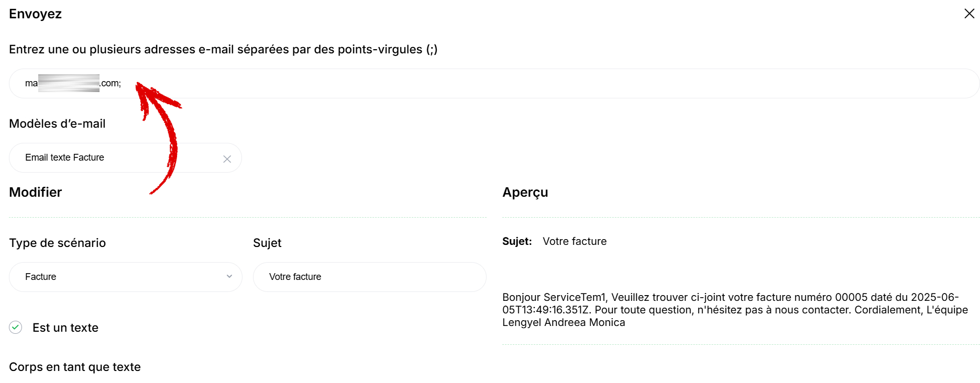Click the Votre facture text in preview
This screenshot has width=980, height=383.
tap(575, 241)
